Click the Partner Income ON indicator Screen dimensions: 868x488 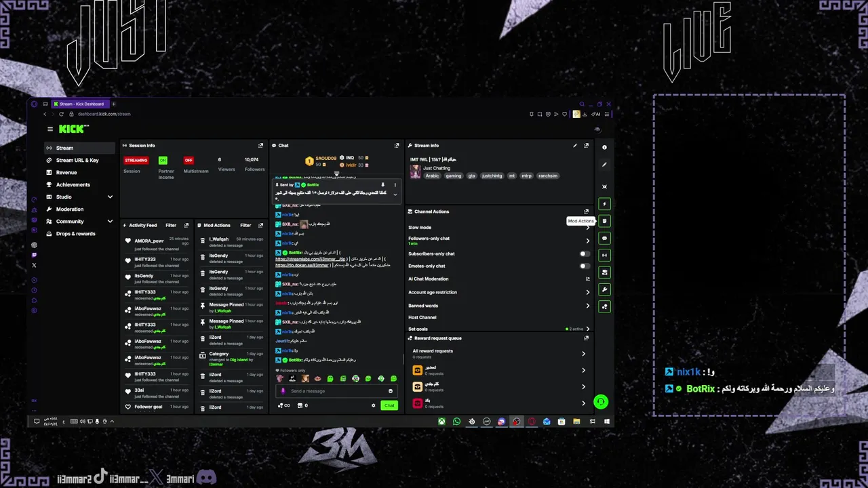tap(163, 161)
